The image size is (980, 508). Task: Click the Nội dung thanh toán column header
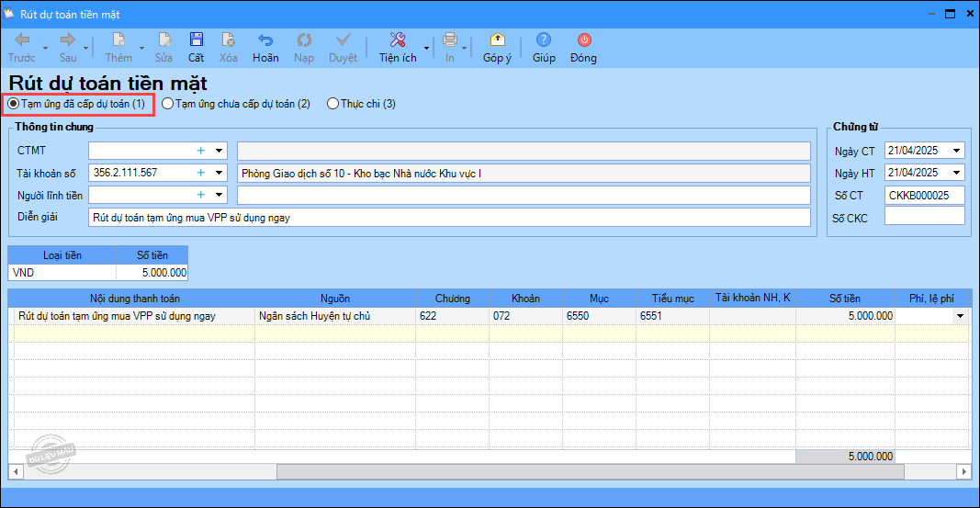tap(134, 299)
